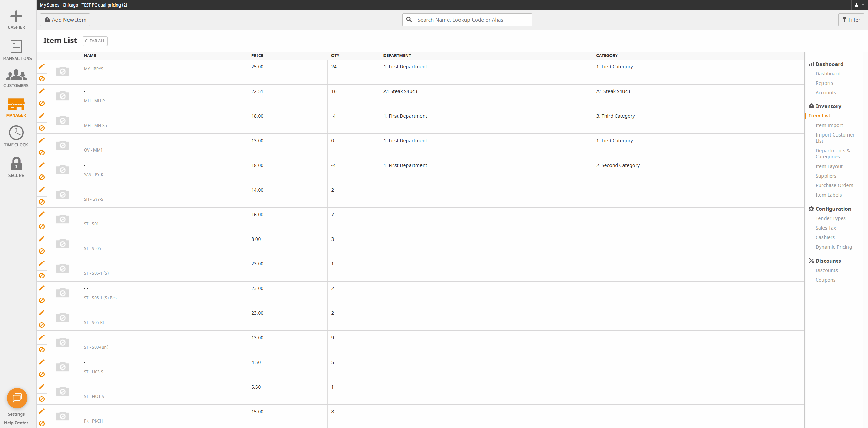Open the Cashier plus icon
The height and width of the screenshot is (428, 868).
[x=16, y=16]
